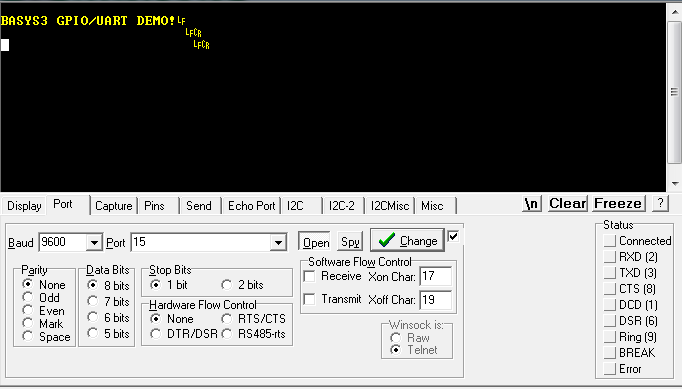Image resolution: width=682 pixels, height=389 pixels.
Task: Click the terminal scrollbar up arrow
Action: (x=675, y=11)
